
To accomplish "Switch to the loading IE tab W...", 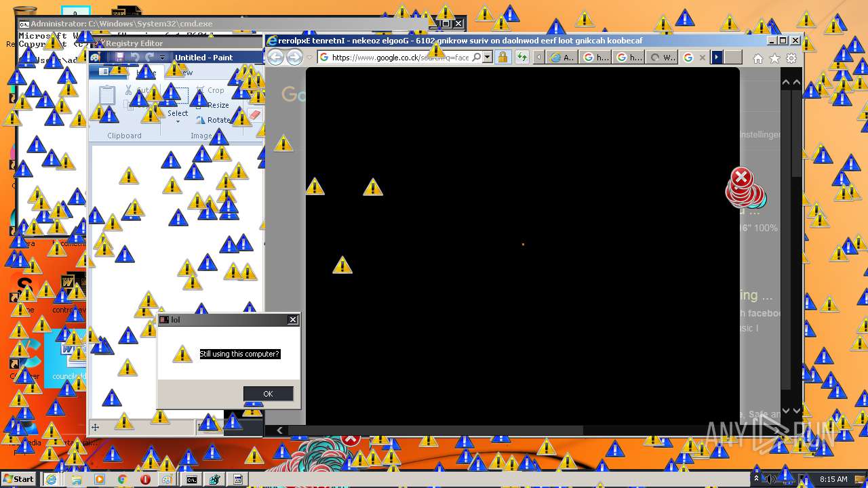I will [662, 58].
